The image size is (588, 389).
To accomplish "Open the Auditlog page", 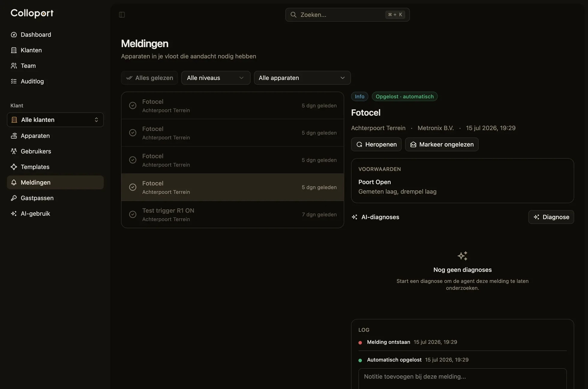I will pos(55,81).
